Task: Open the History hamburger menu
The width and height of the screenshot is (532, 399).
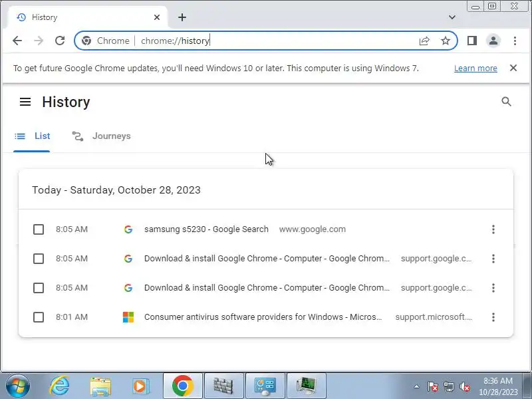Action: coord(25,102)
